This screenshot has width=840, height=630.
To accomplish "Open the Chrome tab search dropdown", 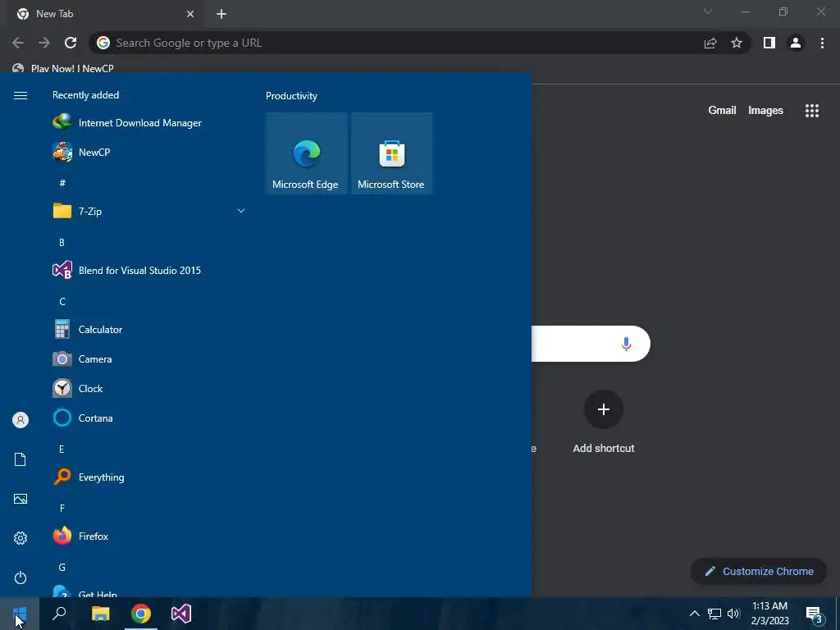I will click(708, 11).
